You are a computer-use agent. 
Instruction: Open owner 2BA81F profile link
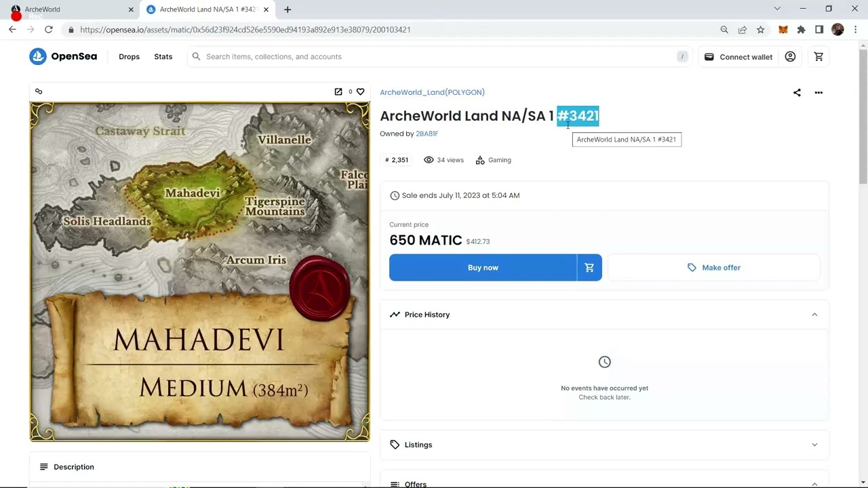427,134
